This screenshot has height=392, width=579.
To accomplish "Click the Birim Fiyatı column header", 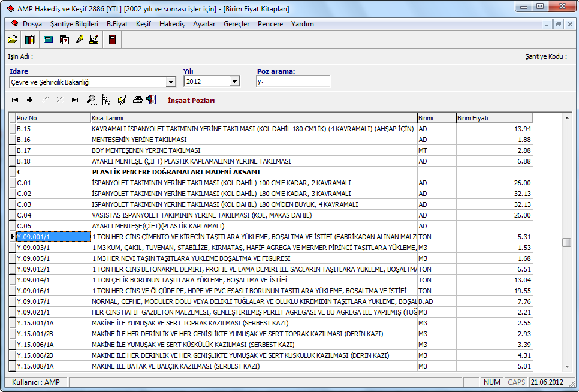I will tap(494, 118).
